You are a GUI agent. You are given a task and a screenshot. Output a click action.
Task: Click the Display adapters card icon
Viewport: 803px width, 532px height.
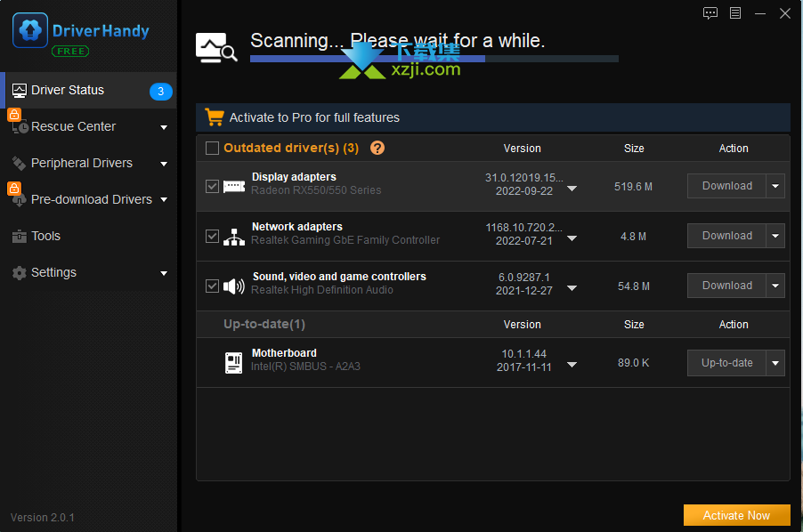[234, 186]
